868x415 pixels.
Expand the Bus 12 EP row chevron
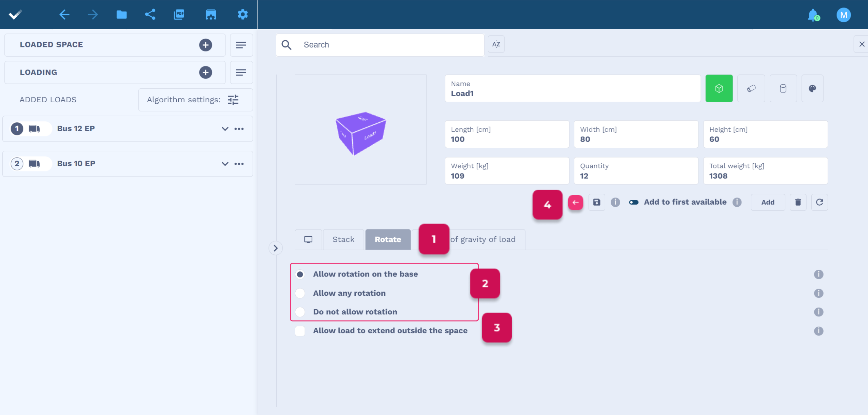tap(225, 129)
